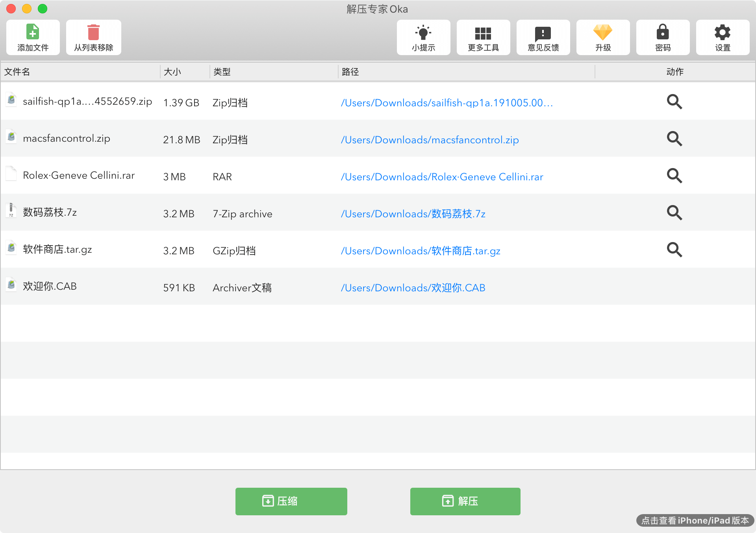This screenshot has width=756, height=533.
Task: Open the 欢迎你.CAB path link
Action: click(x=413, y=288)
